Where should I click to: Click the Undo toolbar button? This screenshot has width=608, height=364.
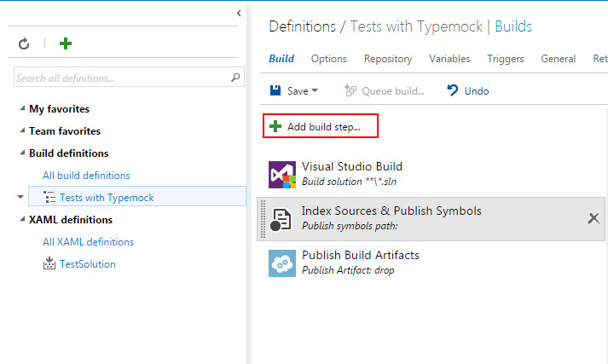pyautogui.click(x=468, y=90)
